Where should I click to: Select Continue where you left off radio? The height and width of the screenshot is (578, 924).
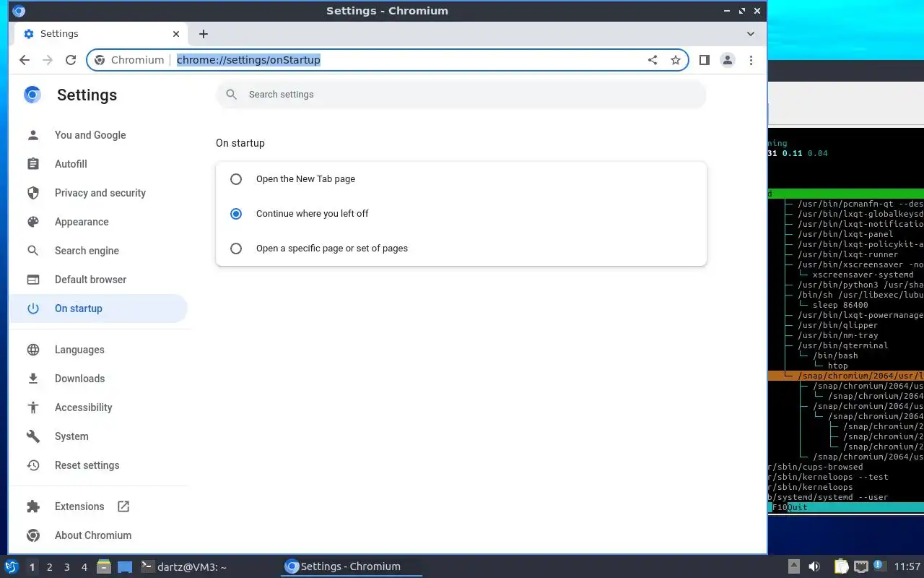tap(236, 214)
